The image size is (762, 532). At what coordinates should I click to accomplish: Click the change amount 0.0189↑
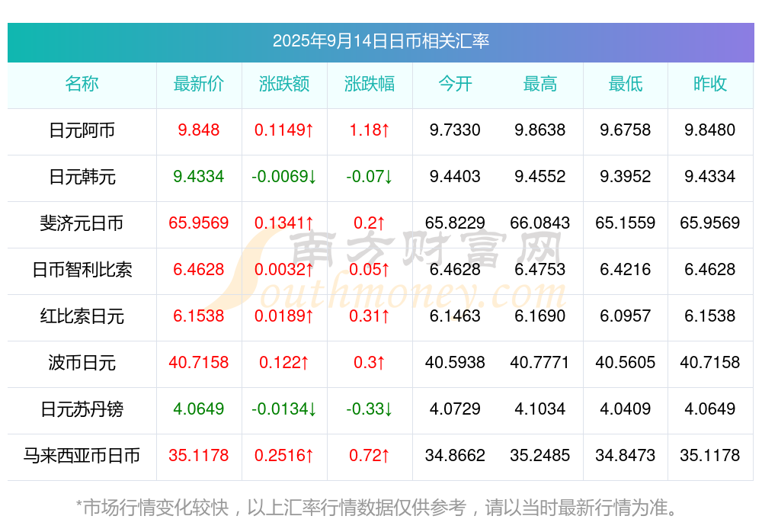(x=284, y=316)
